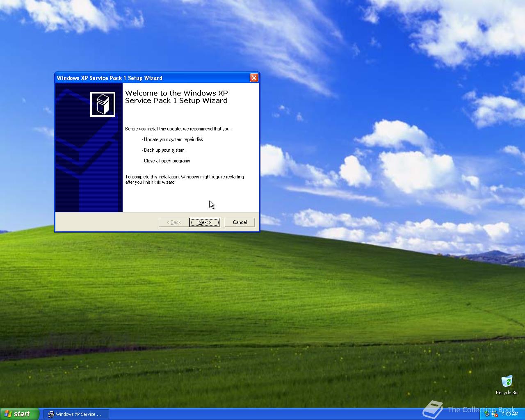The width and height of the screenshot is (525, 420).
Task: Click the Next button in Setup Wizard
Action: pos(205,222)
